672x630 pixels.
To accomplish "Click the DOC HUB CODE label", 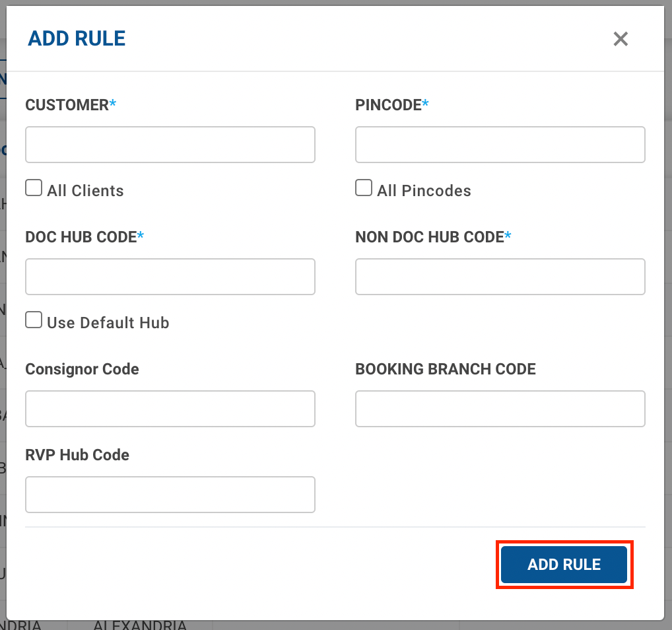I will point(81,237).
